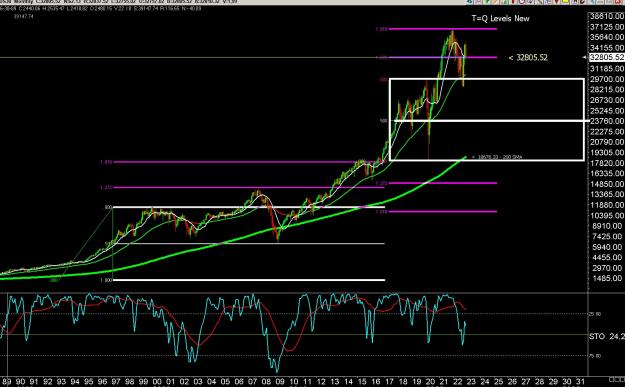
Task: Click the 37125.00 price axis value
Action: (x=607, y=27)
